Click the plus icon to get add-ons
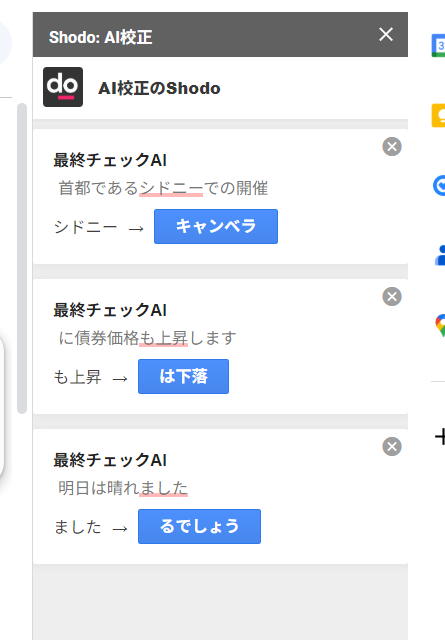445x640 pixels. tap(440, 437)
